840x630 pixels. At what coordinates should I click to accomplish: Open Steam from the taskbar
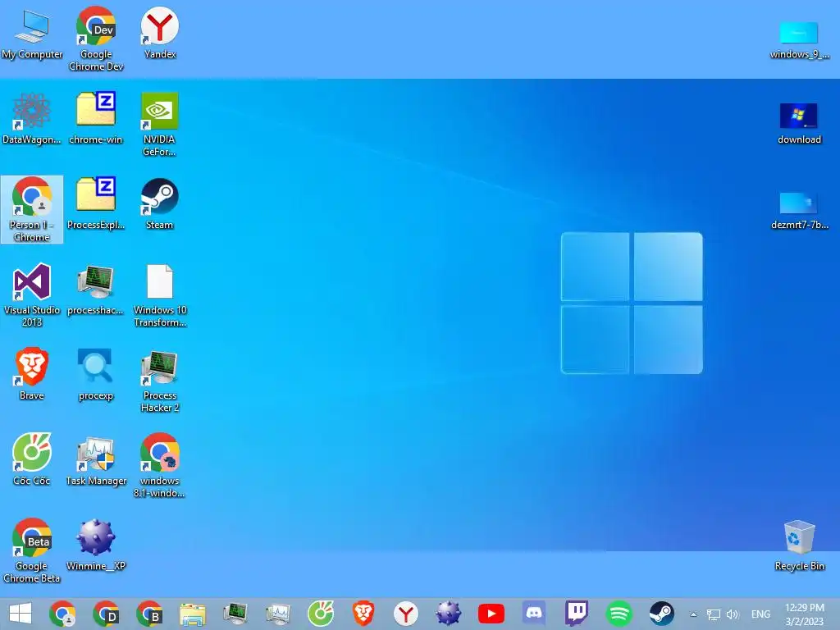coord(662,614)
